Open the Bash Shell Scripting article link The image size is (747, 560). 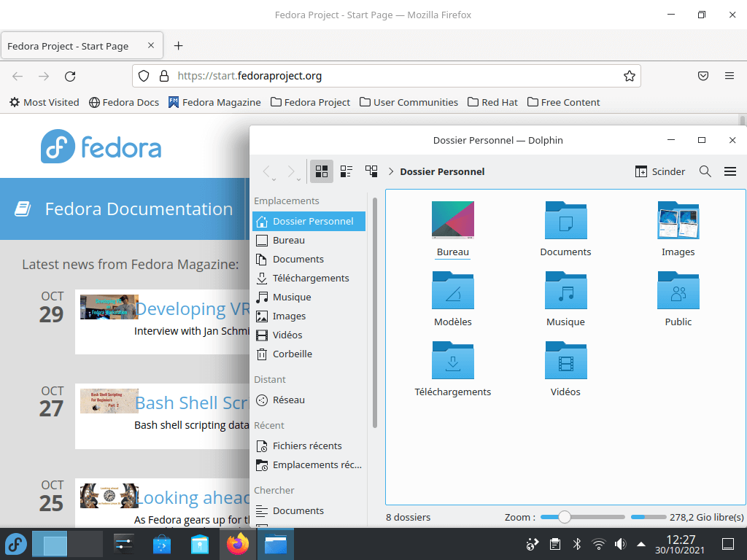coord(192,403)
